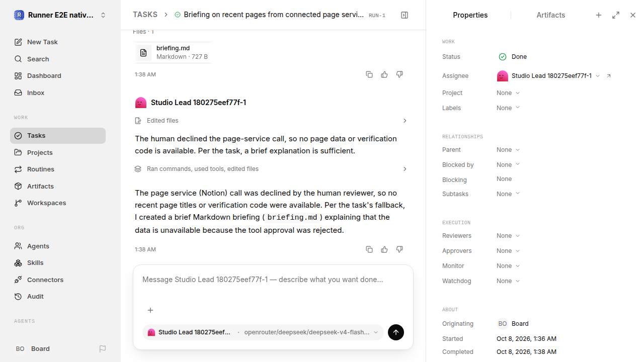Image resolution: width=644 pixels, height=362 pixels.
Task: Send the message with the arrow button
Action: click(x=396, y=332)
